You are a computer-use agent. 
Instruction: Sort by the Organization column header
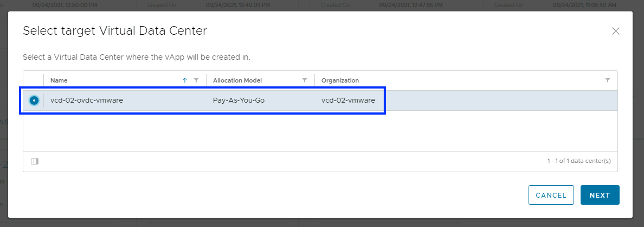point(340,80)
